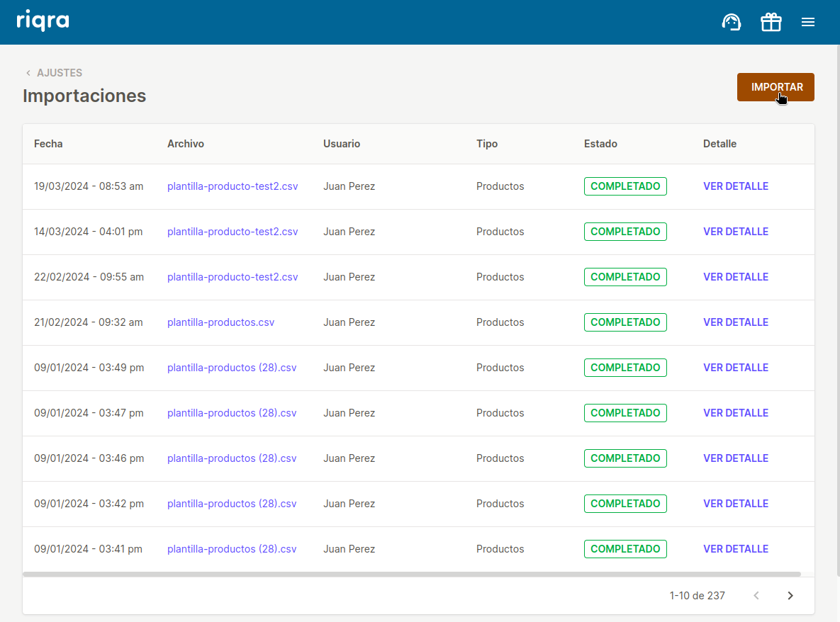View detail for 21/02/2024 09:32 am import
This screenshot has height=622, width=840.
click(x=736, y=322)
